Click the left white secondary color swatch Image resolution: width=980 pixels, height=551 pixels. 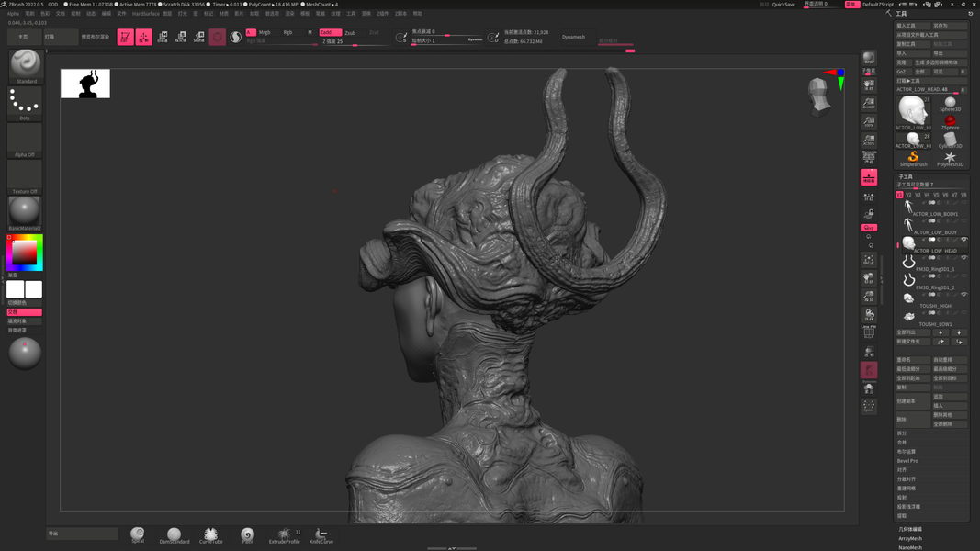click(15, 289)
